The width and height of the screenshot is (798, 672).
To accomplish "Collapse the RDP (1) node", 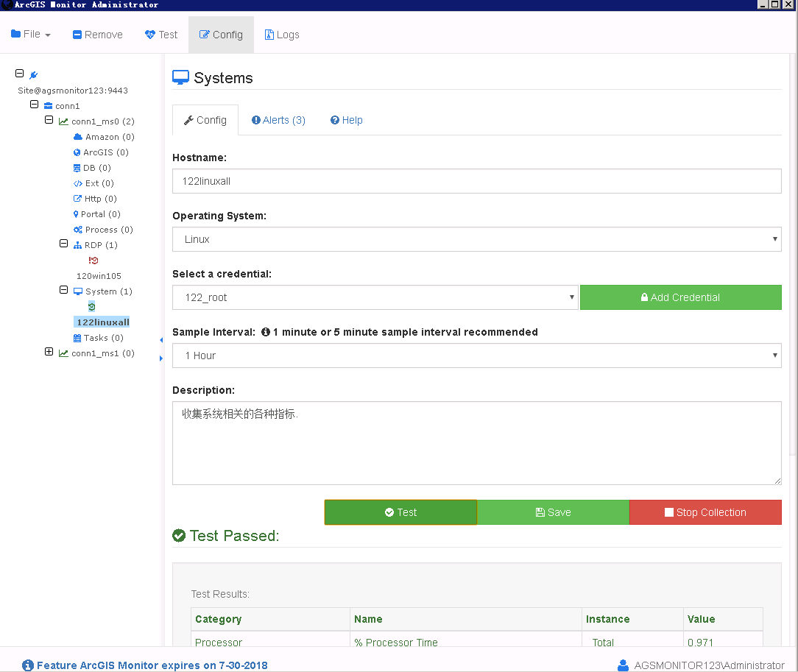I will (63, 243).
